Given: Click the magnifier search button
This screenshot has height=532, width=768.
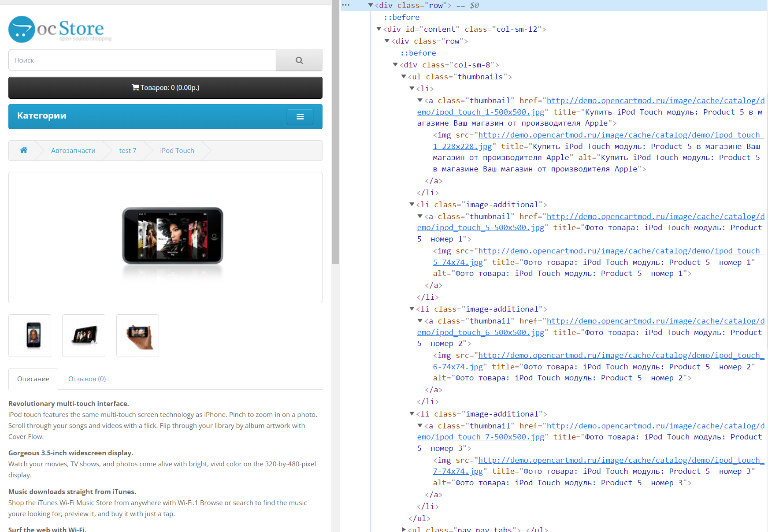Looking at the screenshot, I should tap(299, 60).
